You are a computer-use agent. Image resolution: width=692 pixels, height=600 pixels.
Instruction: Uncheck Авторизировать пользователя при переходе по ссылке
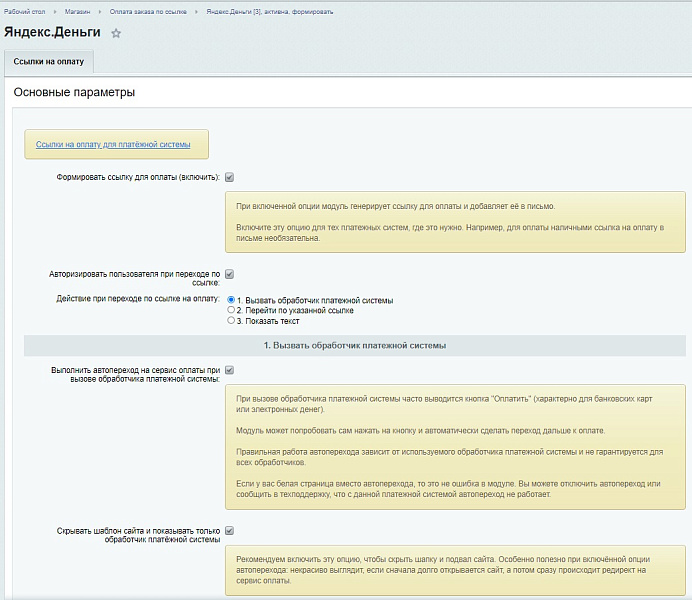[x=229, y=273]
